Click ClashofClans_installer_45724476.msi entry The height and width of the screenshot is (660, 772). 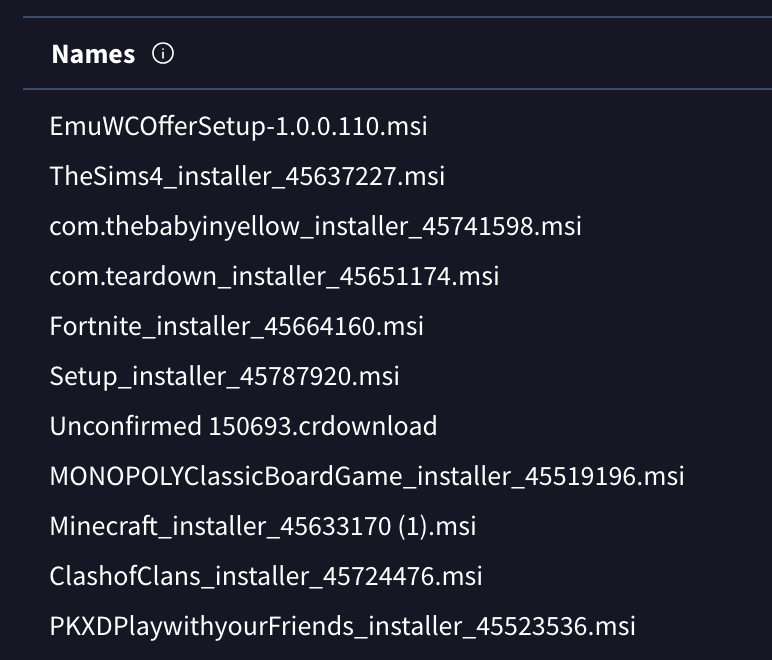click(x=266, y=576)
